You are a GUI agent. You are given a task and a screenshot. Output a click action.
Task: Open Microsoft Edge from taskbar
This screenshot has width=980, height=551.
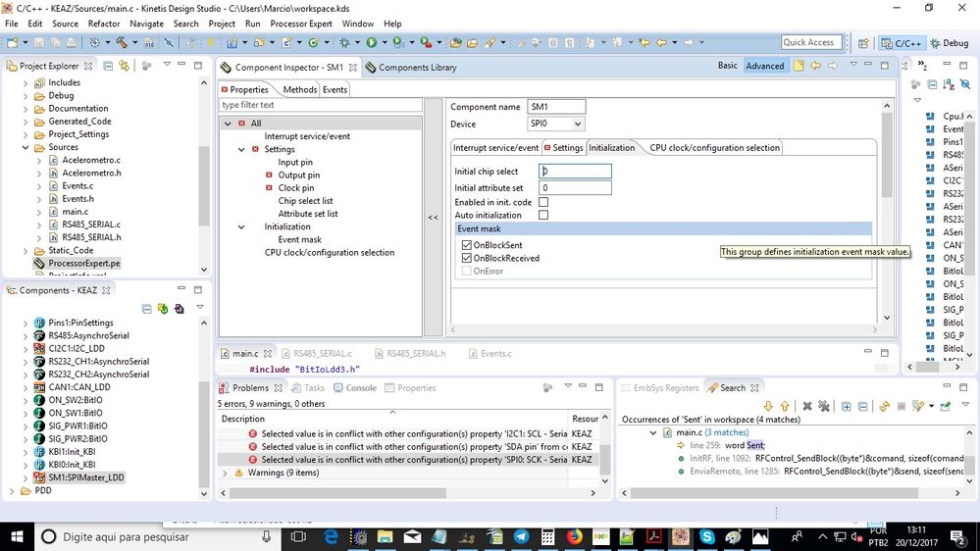pyautogui.click(x=331, y=536)
